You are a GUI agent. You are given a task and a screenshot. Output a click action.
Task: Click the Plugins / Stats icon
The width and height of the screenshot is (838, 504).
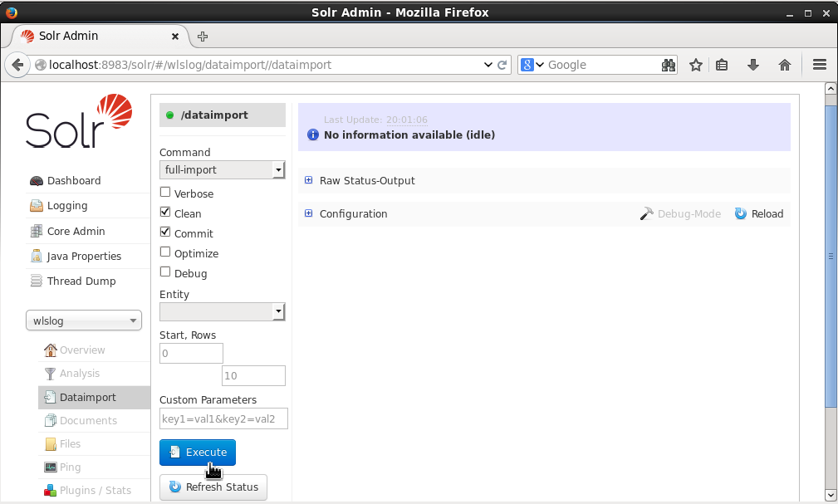click(50, 490)
